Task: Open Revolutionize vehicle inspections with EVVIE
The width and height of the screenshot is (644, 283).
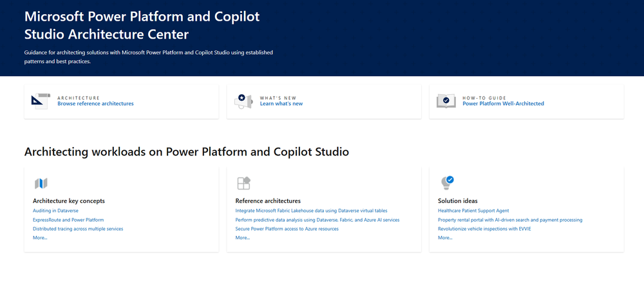Action: pos(484,229)
